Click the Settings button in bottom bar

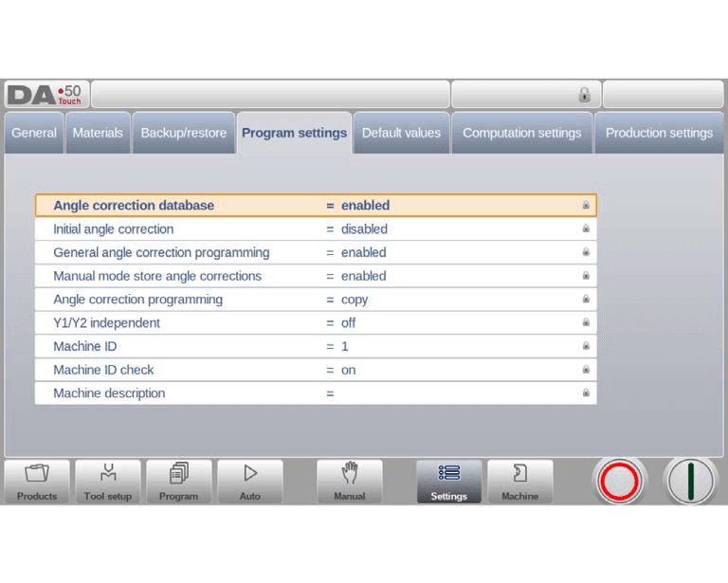pos(448,482)
